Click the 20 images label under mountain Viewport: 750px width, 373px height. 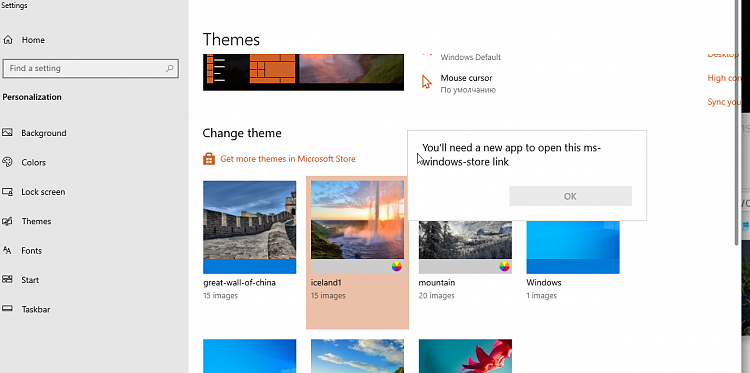[x=436, y=296]
